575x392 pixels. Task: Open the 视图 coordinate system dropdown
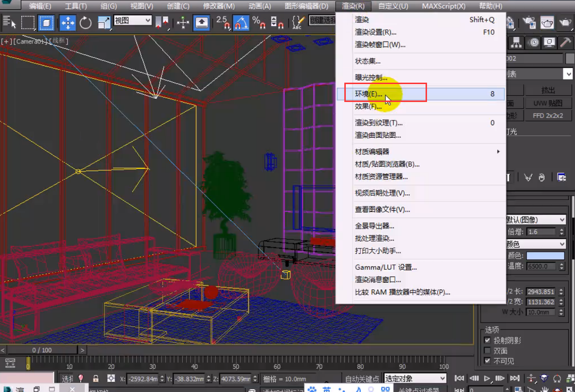pos(133,21)
